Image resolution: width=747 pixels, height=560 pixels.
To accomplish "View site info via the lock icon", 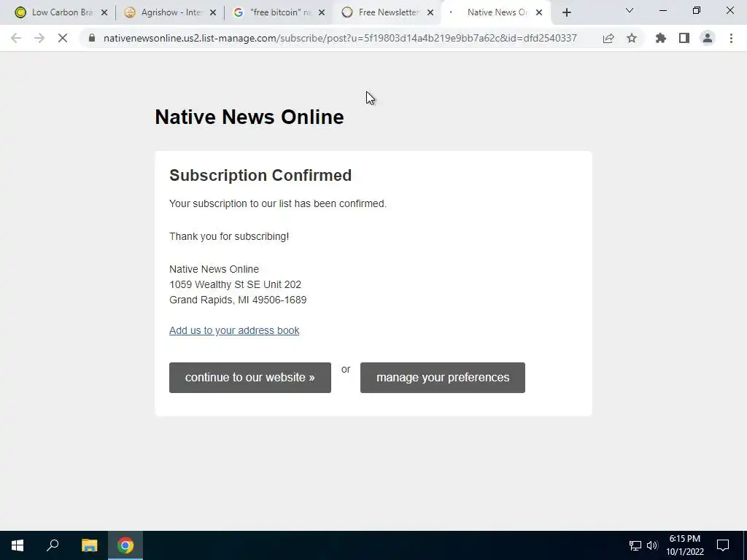I will (92, 38).
